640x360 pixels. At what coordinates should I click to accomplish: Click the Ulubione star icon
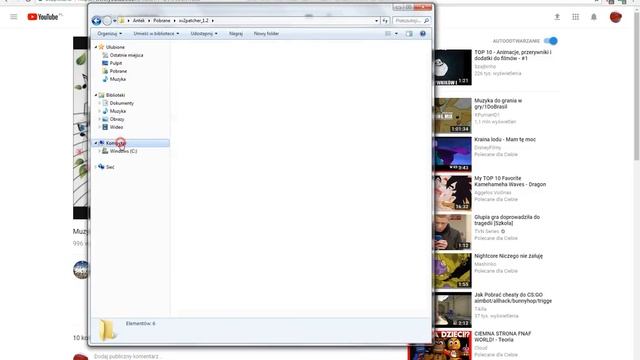point(102,47)
